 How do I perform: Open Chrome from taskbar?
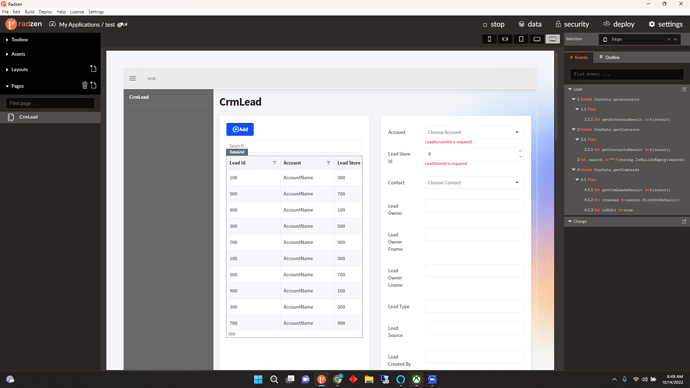point(338,379)
